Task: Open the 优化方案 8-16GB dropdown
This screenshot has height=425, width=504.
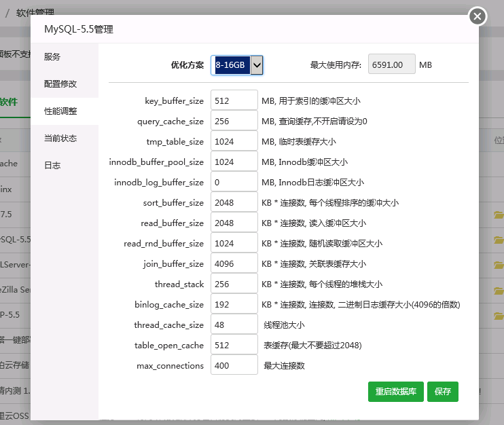Action: (237, 65)
